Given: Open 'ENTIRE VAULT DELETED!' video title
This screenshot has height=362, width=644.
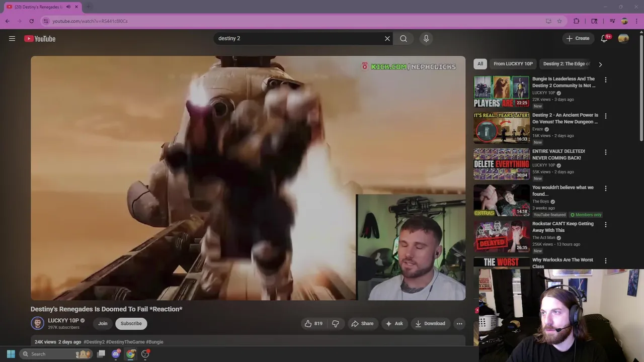Looking at the screenshot, I should 558,154.
